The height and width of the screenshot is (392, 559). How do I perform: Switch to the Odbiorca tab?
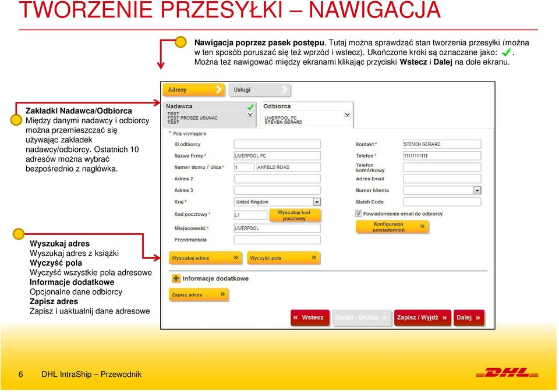tap(307, 115)
